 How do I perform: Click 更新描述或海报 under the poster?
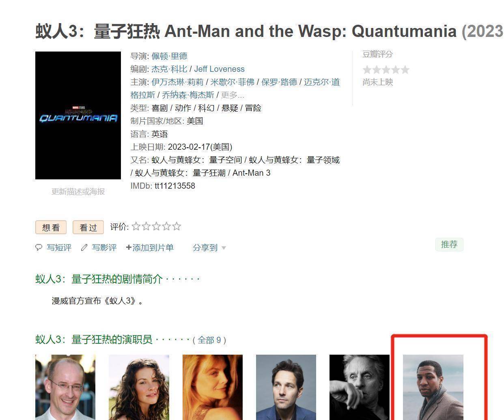78,192
